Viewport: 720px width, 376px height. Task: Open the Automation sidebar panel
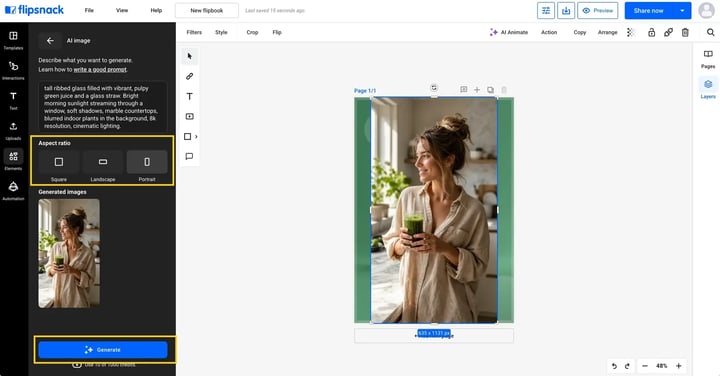point(13,191)
